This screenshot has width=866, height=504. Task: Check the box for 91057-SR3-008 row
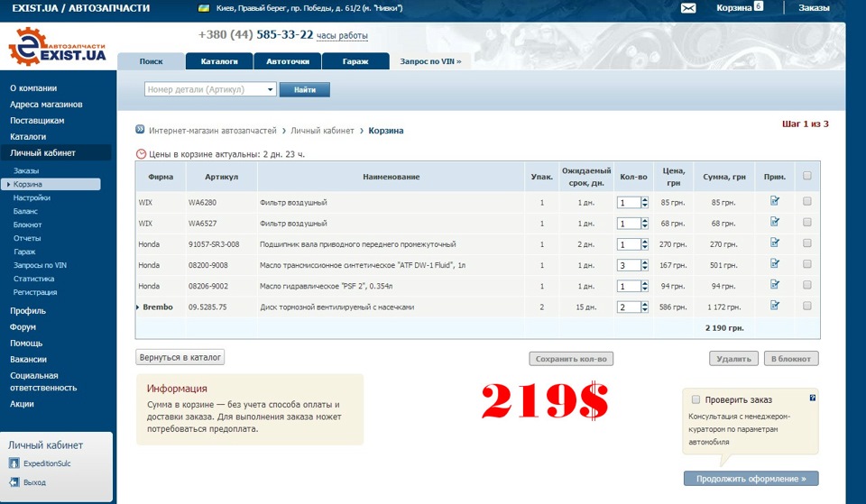coord(806,243)
